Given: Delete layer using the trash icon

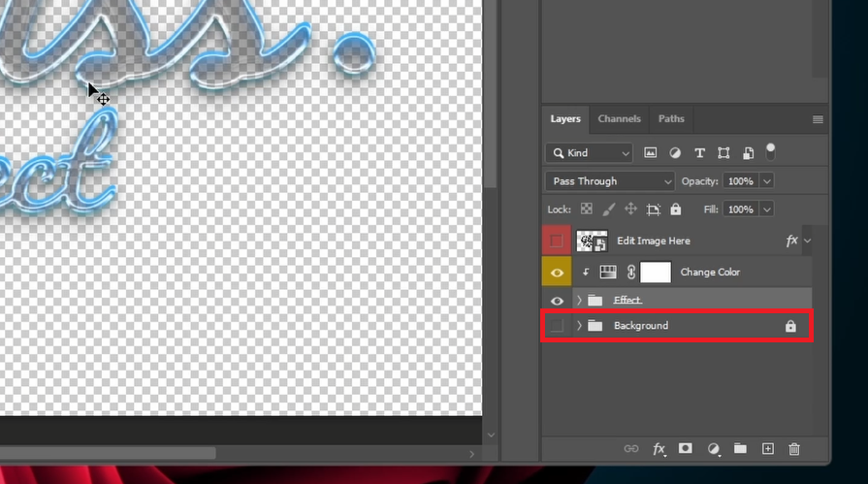Looking at the screenshot, I should 794,449.
